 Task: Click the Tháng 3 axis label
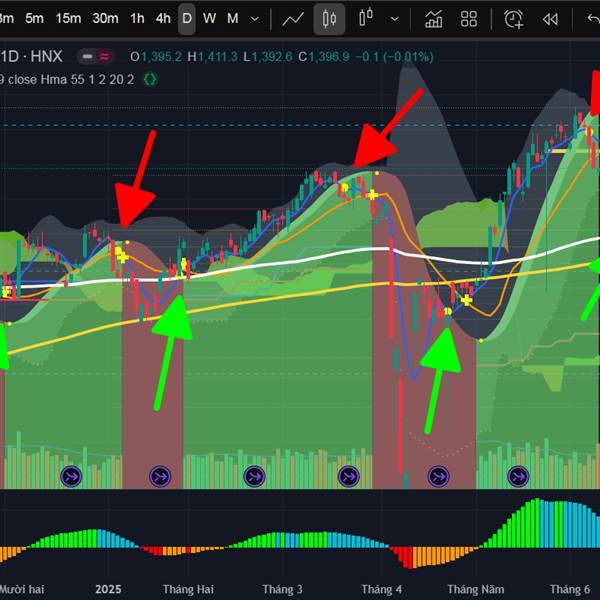[282, 589]
